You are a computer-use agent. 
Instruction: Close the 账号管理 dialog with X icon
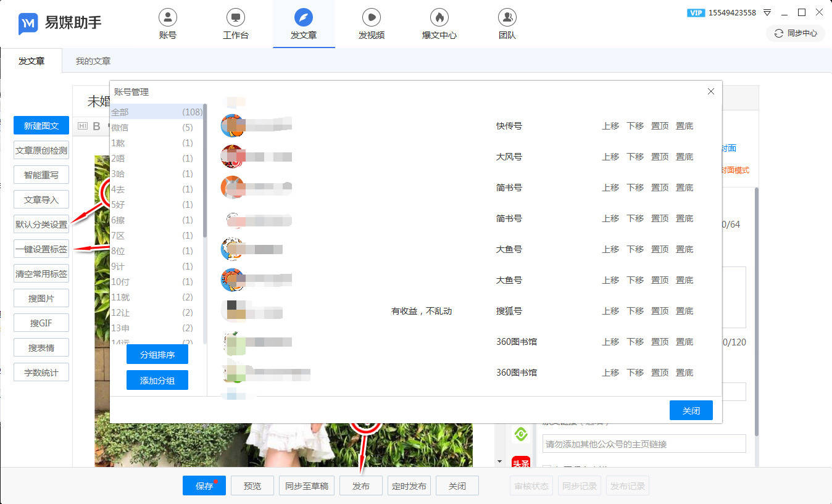coord(711,91)
